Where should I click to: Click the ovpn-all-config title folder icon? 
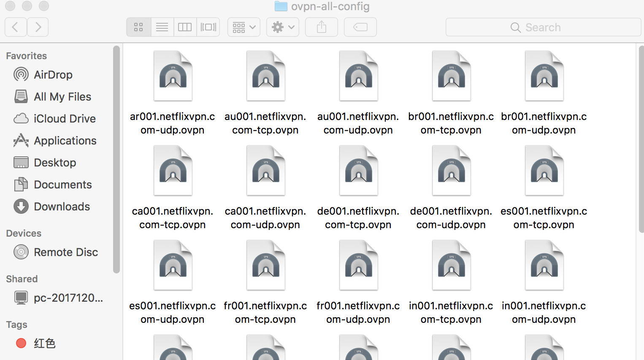coord(281,6)
